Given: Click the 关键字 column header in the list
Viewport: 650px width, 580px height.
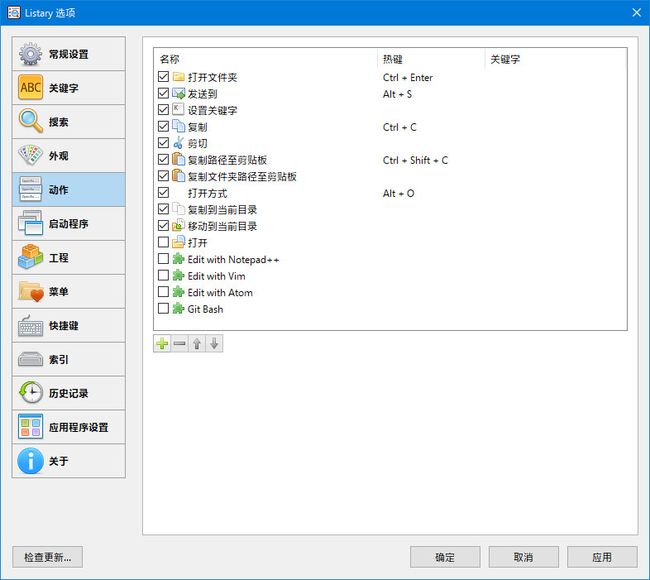Looking at the screenshot, I should (555, 59).
